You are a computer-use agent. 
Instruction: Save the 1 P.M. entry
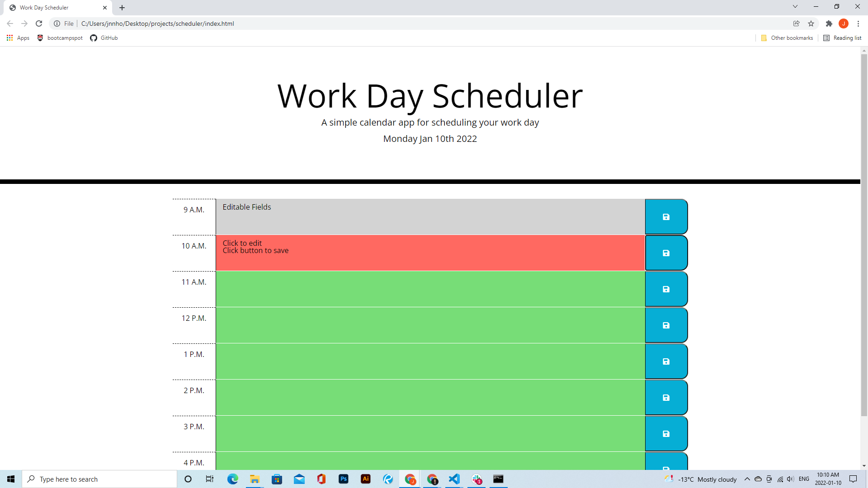(666, 361)
